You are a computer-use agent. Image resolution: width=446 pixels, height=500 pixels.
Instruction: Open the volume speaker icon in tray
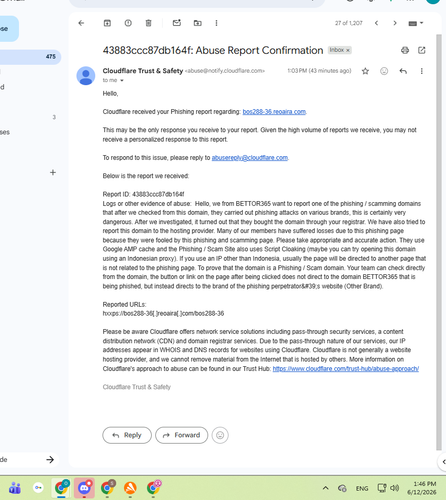tap(395, 488)
